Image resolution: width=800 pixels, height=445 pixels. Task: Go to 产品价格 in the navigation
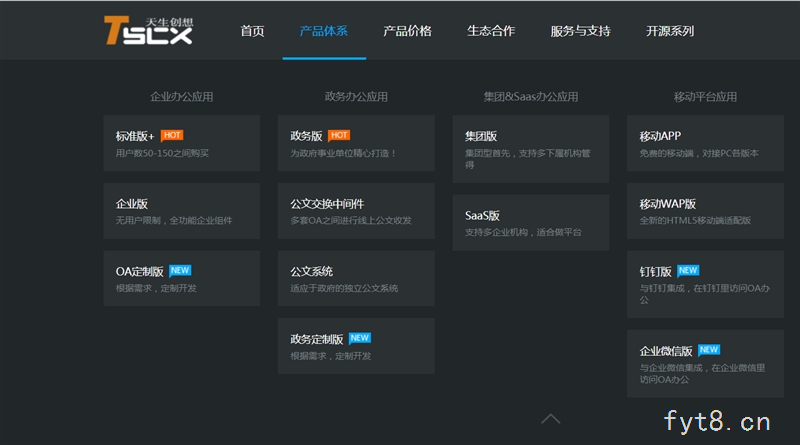tap(407, 31)
